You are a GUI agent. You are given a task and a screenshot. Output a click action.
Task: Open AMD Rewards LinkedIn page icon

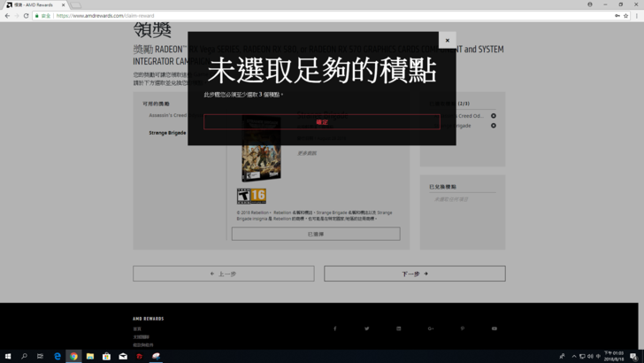[x=398, y=328]
